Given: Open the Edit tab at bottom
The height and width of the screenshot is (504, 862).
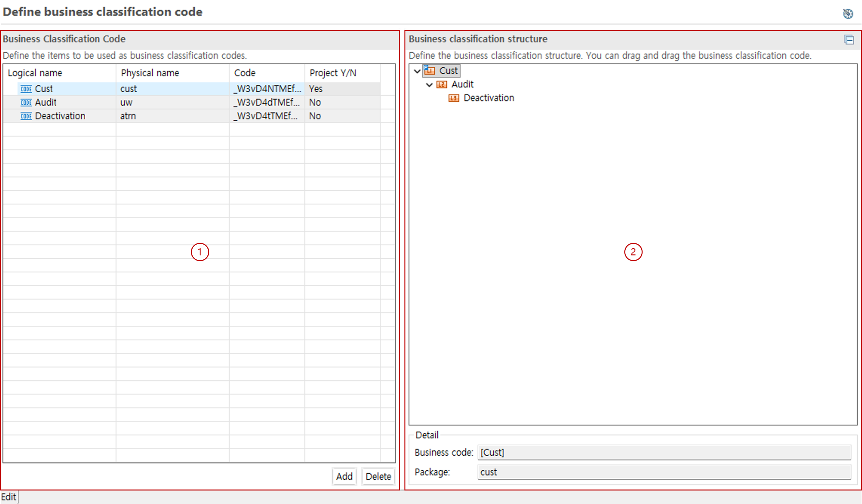Looking at the screenshot, I should (9, 497).
